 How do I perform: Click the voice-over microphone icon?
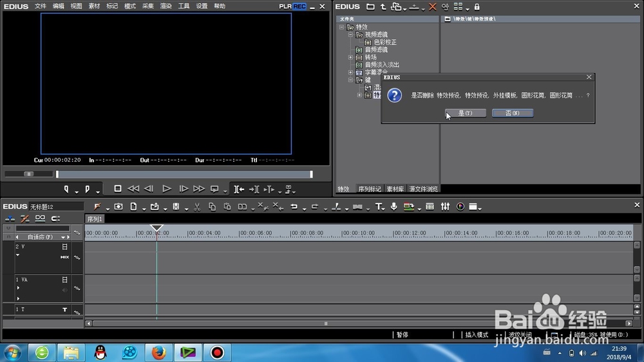(x=393, y=206)
